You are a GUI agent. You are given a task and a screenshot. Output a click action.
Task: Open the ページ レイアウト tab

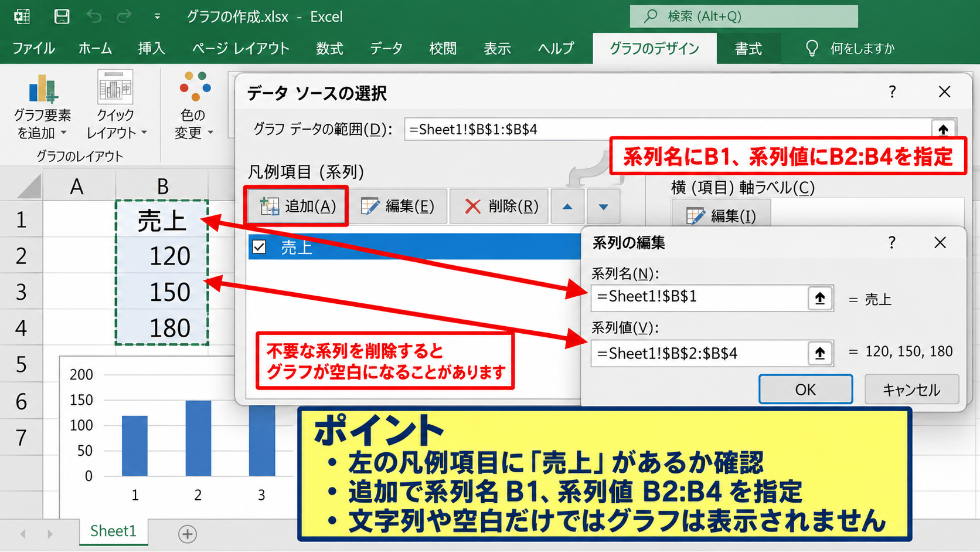[x=241, y=48]
